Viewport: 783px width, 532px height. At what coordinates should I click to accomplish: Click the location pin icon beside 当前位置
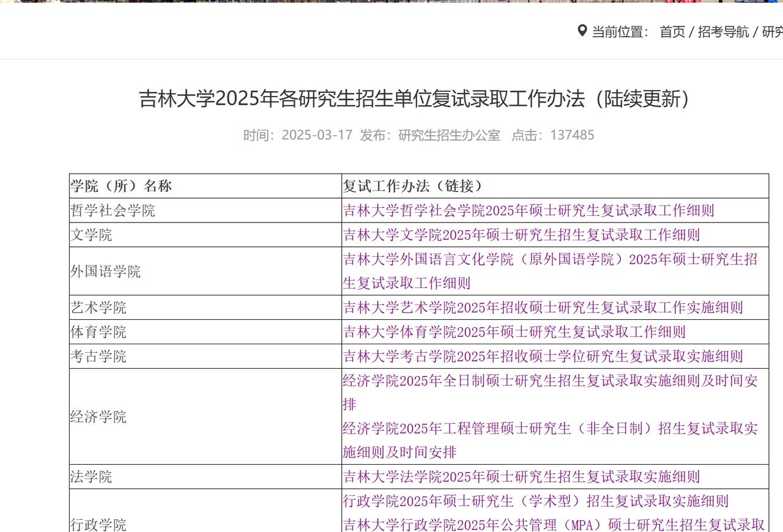(582, 31)
